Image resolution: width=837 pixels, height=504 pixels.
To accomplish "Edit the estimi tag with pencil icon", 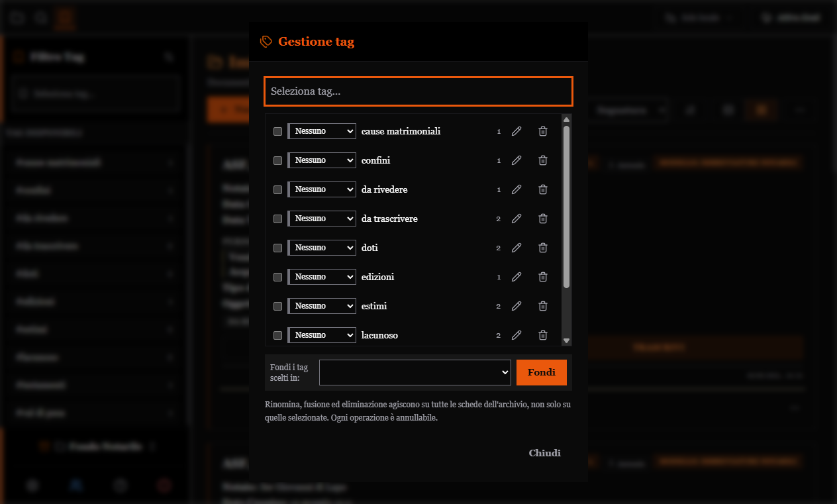I will point(517,306).
